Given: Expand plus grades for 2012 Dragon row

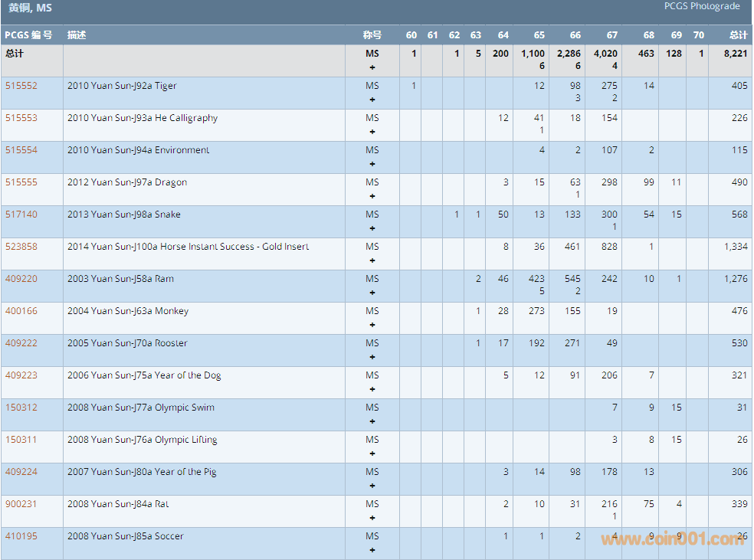Looking at the screenshot, I should click(372, 196).
